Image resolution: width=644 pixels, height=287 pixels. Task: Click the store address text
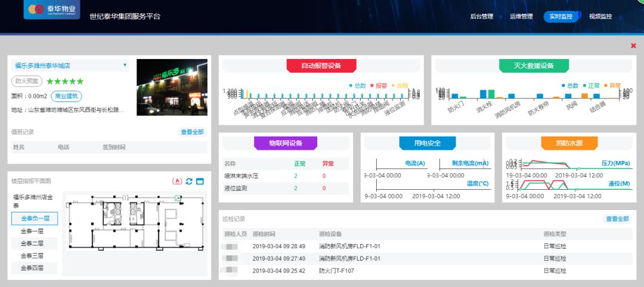68,110
